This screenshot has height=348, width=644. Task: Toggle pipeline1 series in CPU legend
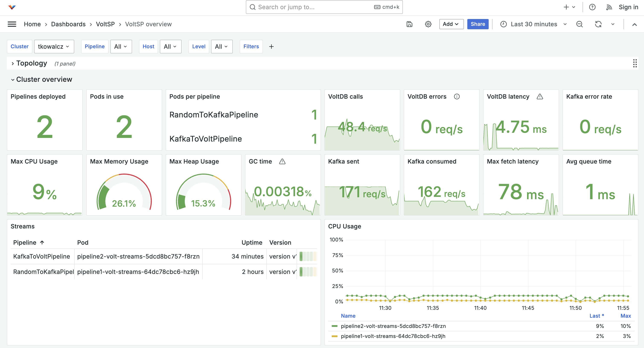click(393, 336)
